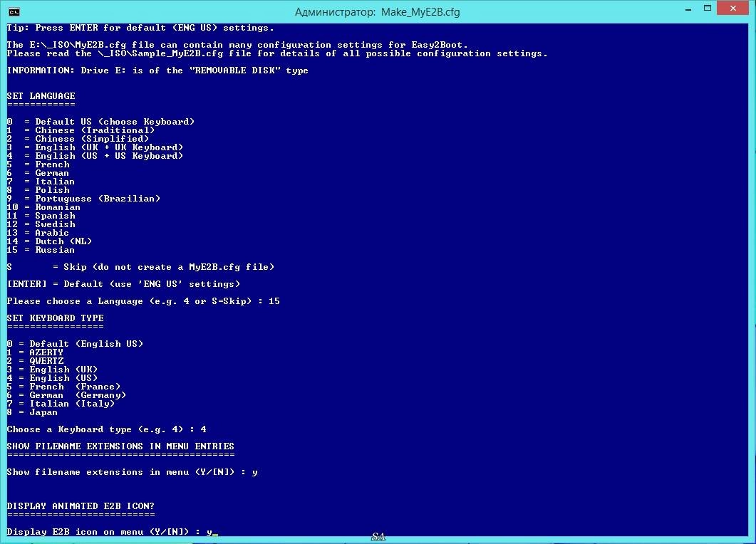Image resolution: width=756 pixels, height=544 pixels.
Task: Click the 'English (US + US Keyboard)' line
Action: pyautogui.click(x=95, y=156)
